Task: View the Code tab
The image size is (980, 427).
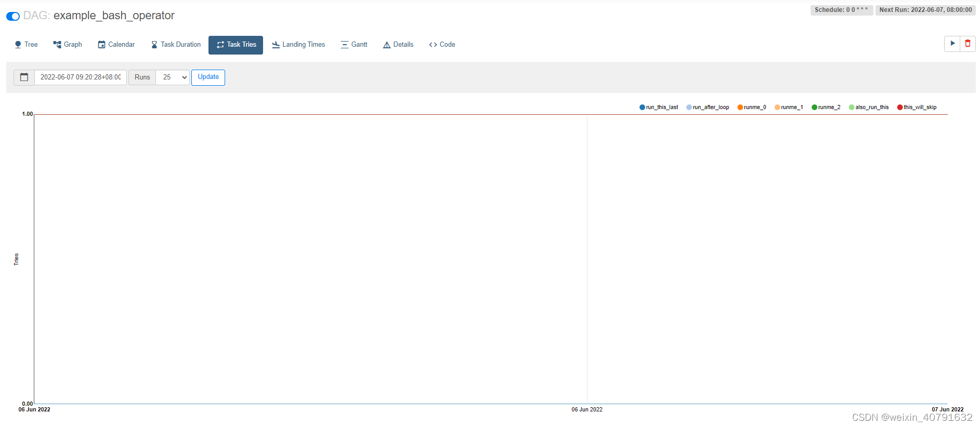Action: pyautogui.click(x=442, y=45)
